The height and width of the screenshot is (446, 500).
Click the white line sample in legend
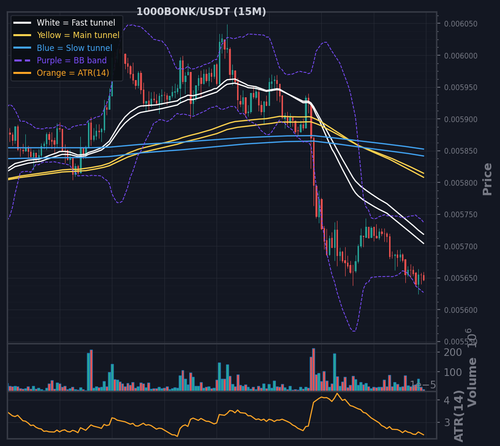[x=22, y=23]
